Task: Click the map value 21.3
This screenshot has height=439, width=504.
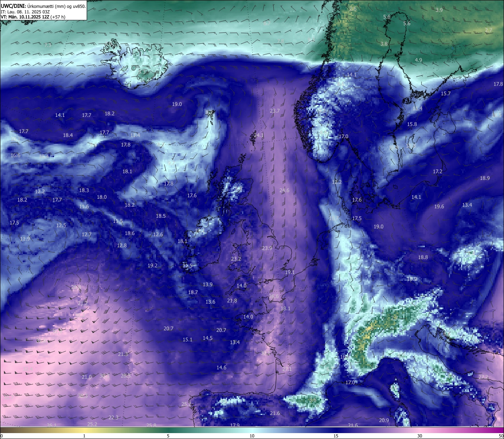Action: pos(123,354)
